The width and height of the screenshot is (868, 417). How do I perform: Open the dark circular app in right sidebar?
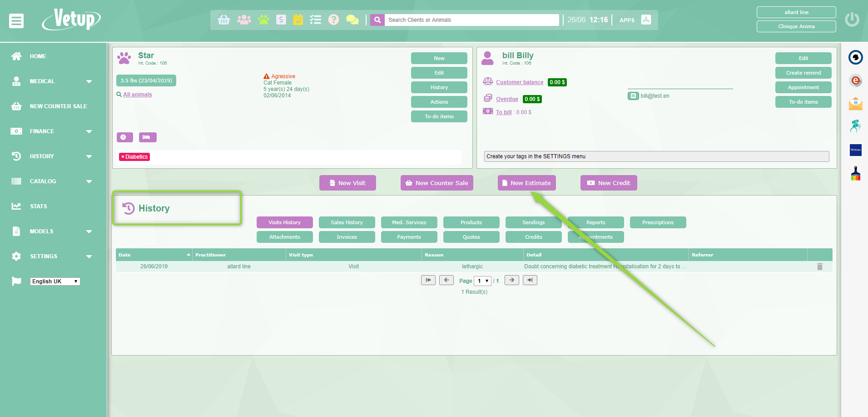[x=856, y=57]
